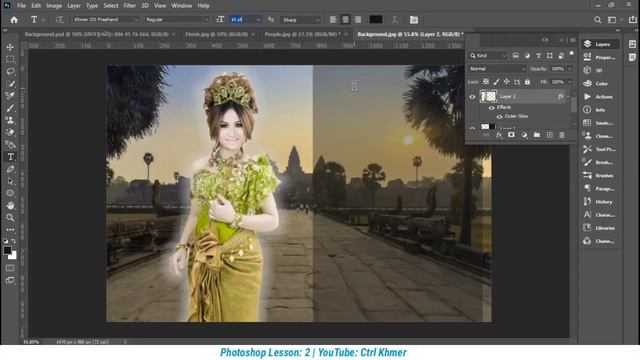Viewport: 640px width, 360px height.
Task: Collapse Layer 2 effects list
Action: (x=568, y=97)
